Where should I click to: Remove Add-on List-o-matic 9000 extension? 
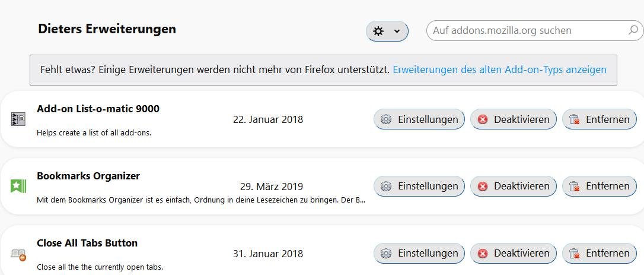point(599,119)
